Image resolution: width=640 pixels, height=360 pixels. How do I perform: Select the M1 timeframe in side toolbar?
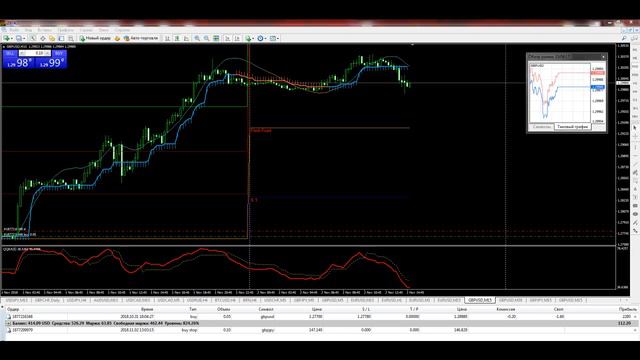pyautogui.click(x=635, y=49)
